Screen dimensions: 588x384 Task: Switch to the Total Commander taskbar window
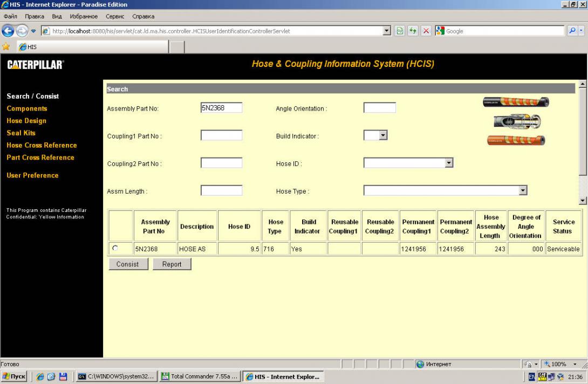click(x=200, y=376)
